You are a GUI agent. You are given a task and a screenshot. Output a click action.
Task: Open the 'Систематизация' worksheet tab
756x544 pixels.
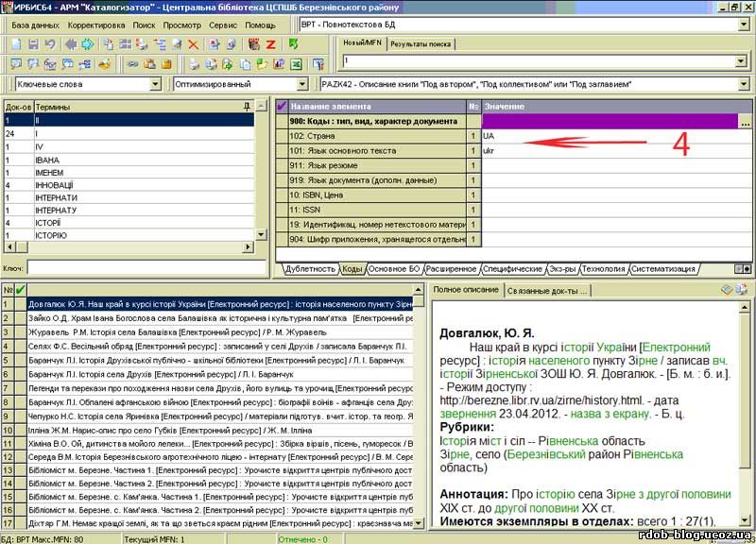pyautogui.click(x=664, y=268)
